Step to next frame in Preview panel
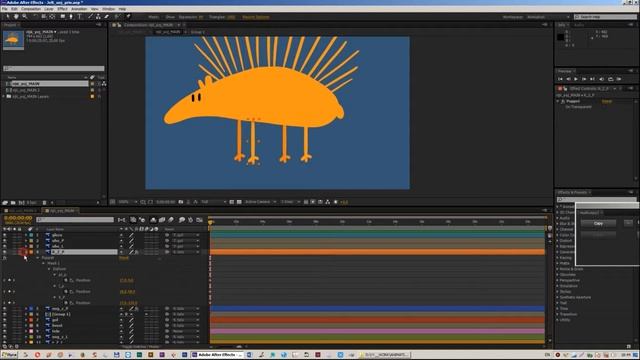Viewport: 640px width, 360px height. [584, 79]
